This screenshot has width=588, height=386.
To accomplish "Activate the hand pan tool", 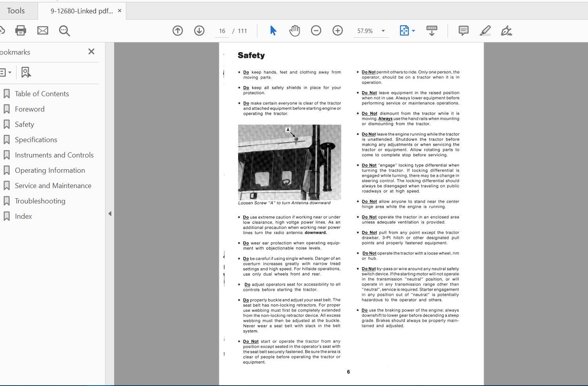I will (294, 31).
